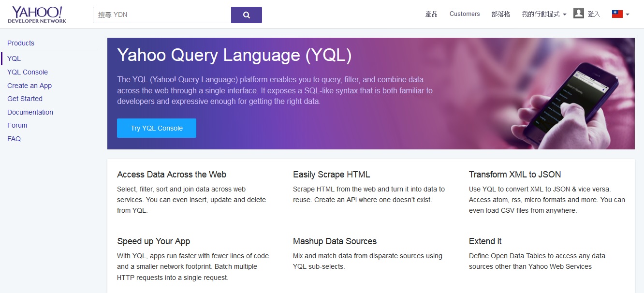Open the Taiwan flag language selector

pyautogui.click(x=620, y=14)
